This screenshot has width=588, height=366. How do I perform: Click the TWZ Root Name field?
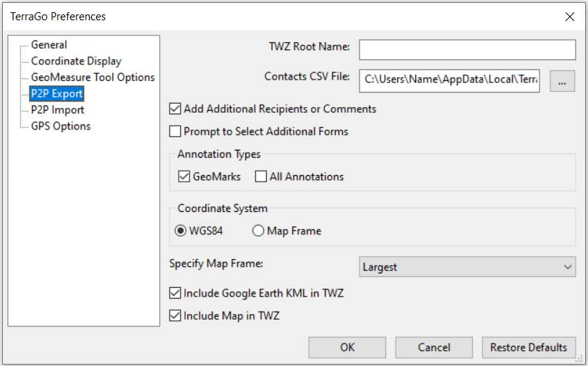467,50
